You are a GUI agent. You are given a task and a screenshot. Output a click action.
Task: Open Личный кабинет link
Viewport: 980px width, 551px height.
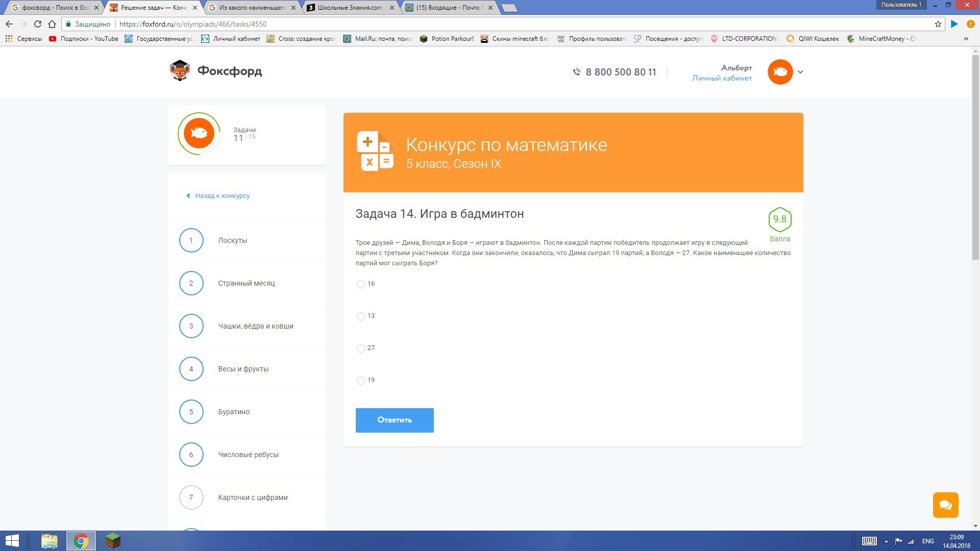click(722, 78)
